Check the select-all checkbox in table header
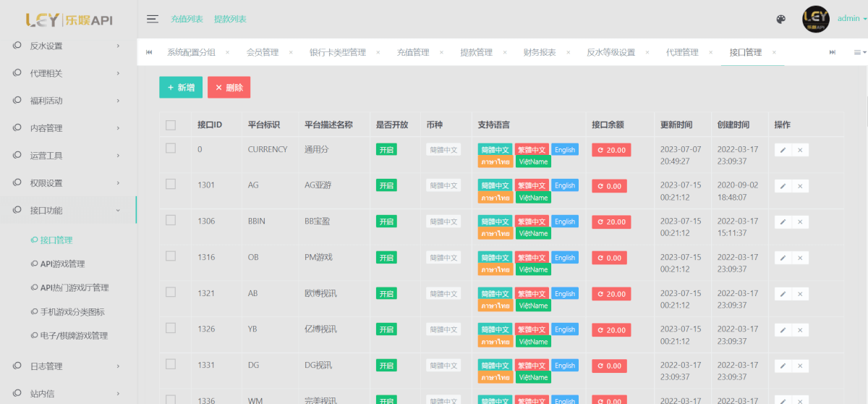Image resolution: width=868 pixels, height=404 pixels. 171,125
